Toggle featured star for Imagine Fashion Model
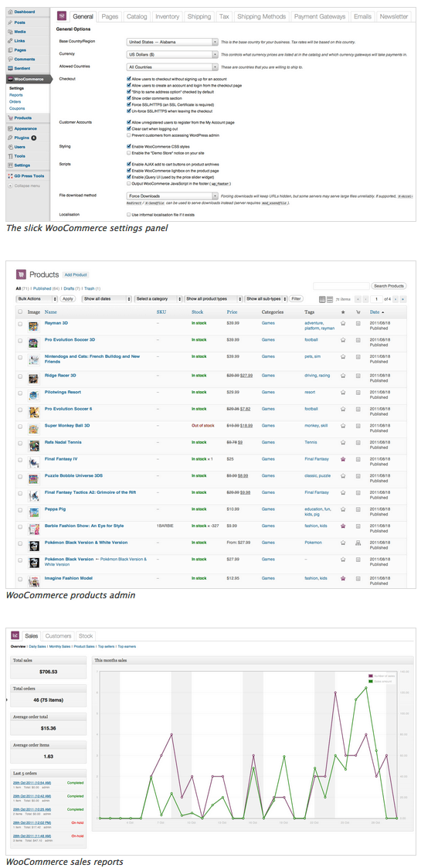421x868 pixels. point(343,578)
